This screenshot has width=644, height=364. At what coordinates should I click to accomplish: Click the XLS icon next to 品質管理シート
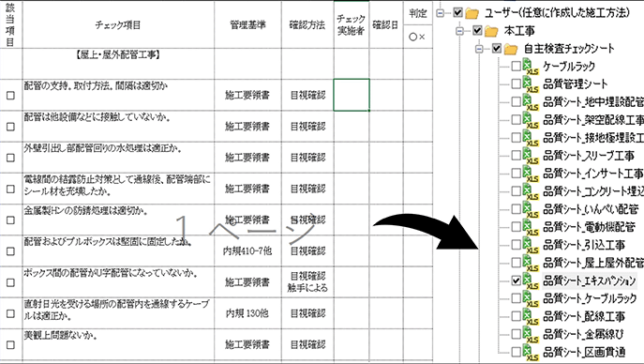(531, 84)
